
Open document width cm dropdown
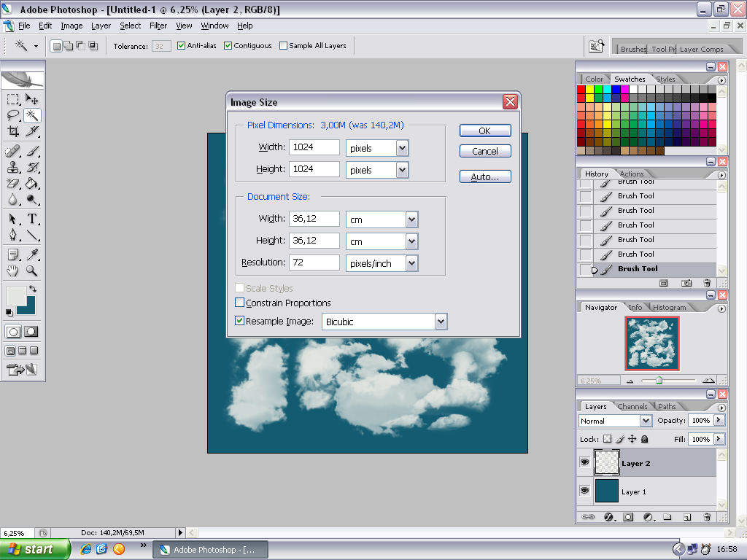tap(411, 219)
